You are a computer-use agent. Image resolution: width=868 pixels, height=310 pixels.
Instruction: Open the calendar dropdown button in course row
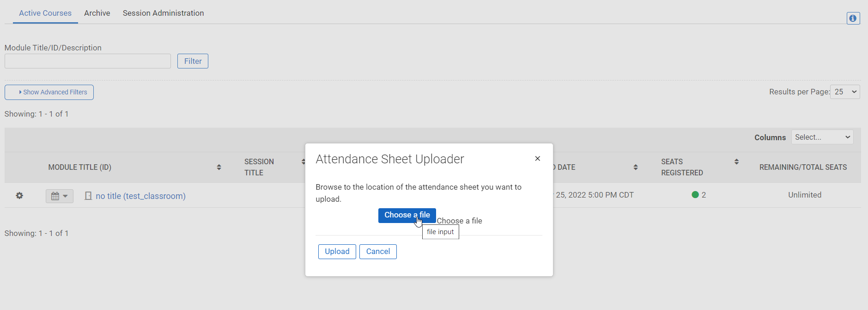[59, 196]
